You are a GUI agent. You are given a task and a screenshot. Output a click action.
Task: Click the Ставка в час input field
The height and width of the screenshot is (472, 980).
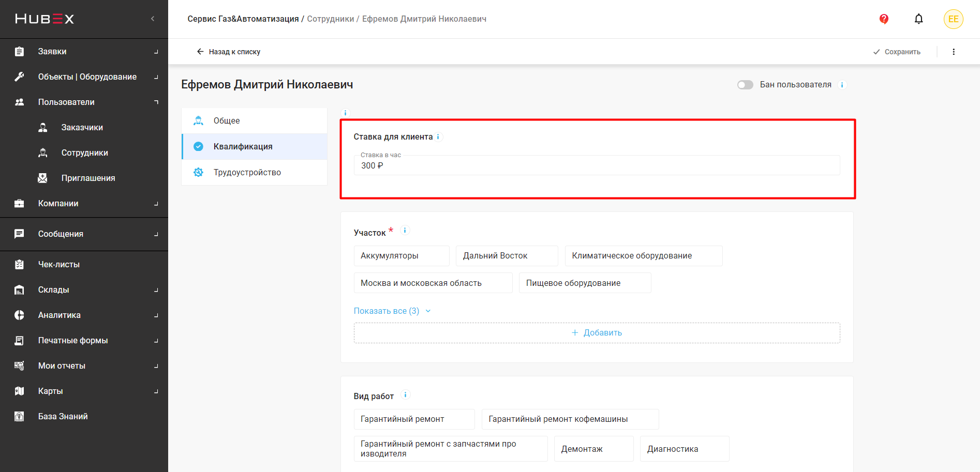click(596, 166)
